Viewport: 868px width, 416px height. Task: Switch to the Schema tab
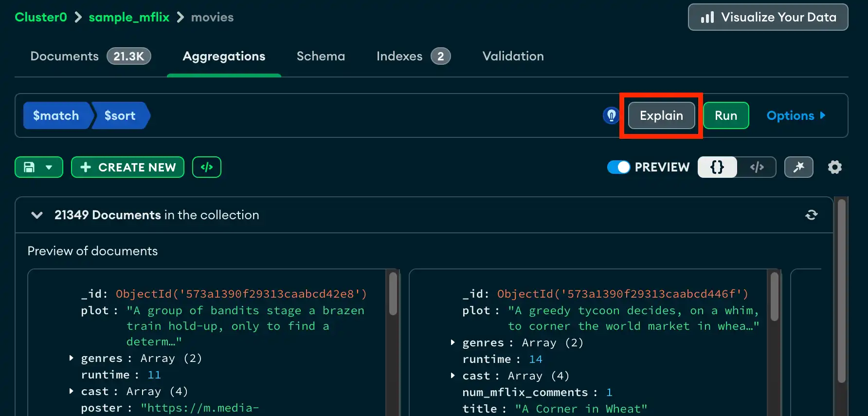pos(321,56)
